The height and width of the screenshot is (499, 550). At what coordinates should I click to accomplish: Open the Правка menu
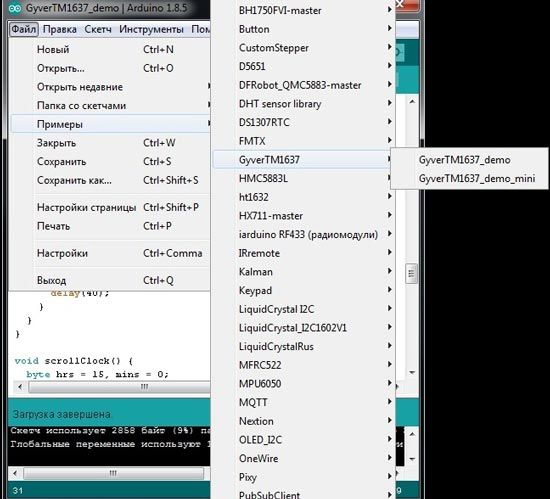pyautogui.click(x=60, y=29)
